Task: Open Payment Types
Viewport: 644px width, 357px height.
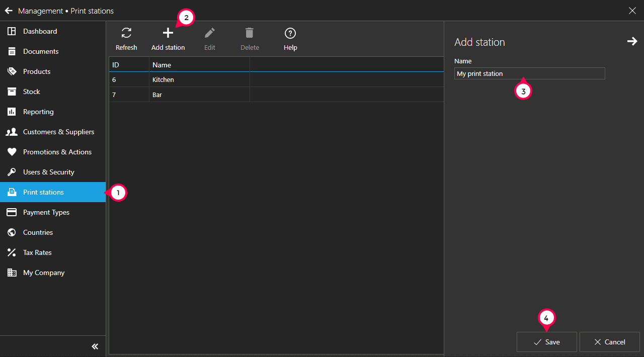Action: (x=53, y=212)
